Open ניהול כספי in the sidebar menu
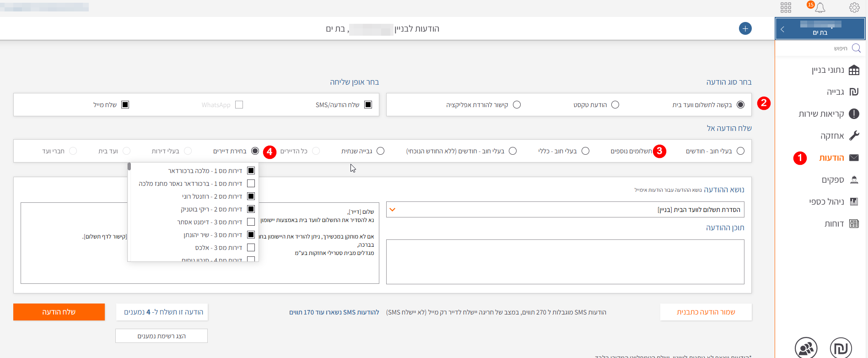Image resolution: width=868 pixels, height=358 pixels. pos(833,202)
